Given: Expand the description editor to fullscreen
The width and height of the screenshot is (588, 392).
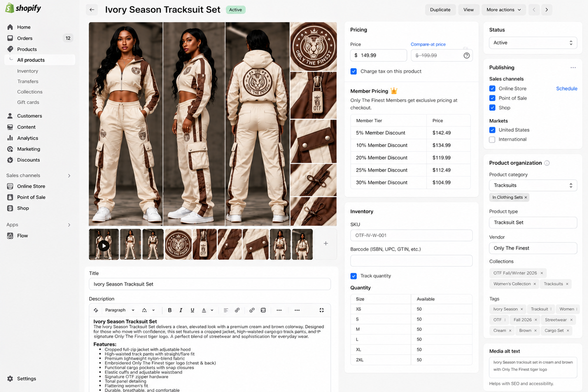Looking at the screenshot, I should (x=321, y=310).
